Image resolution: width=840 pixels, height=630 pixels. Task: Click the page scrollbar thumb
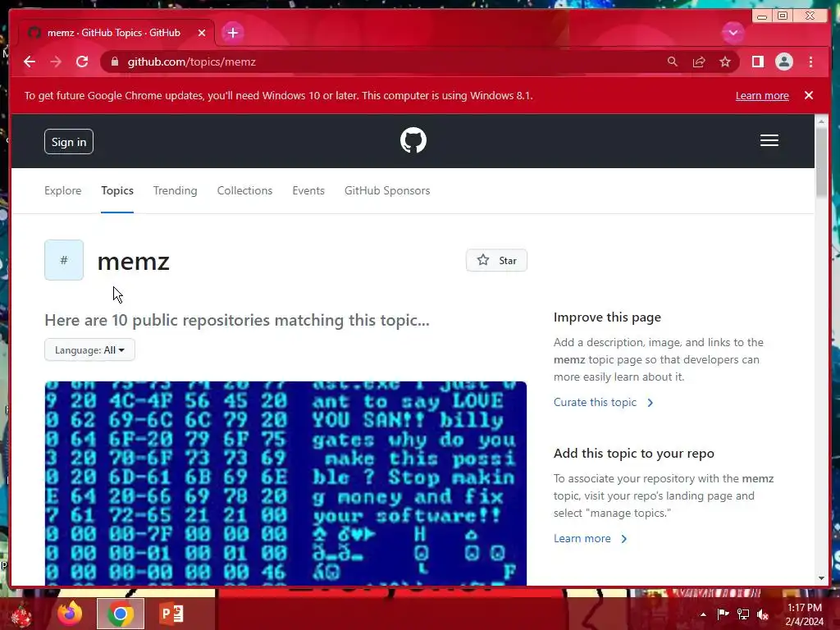tap(821, 162)
